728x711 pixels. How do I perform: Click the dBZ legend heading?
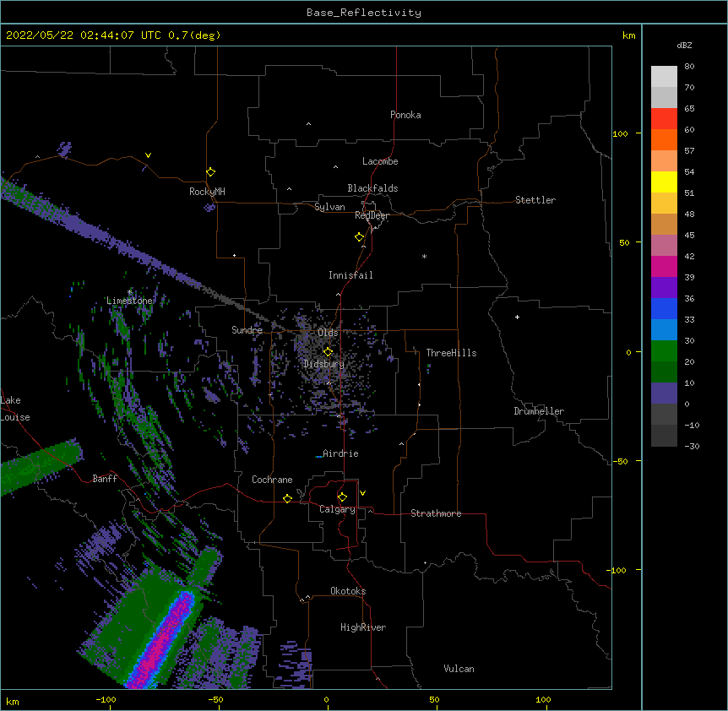(684, 46)
